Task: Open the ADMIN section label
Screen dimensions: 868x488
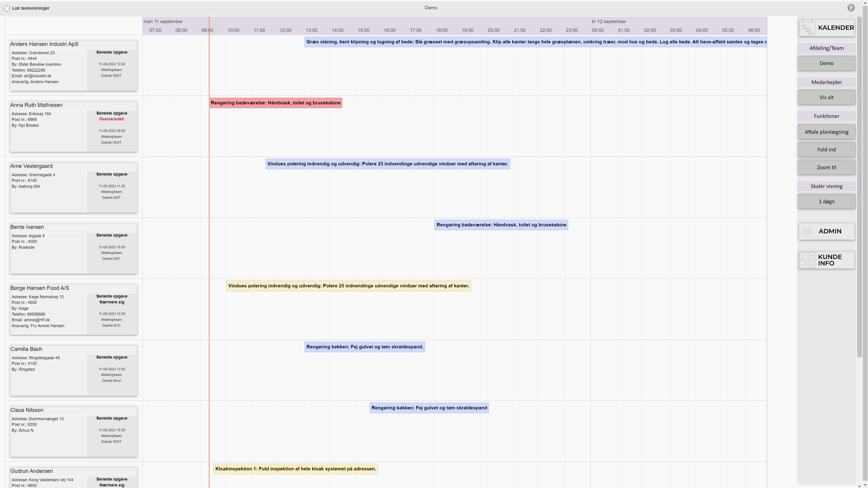Action: (830, 231)
